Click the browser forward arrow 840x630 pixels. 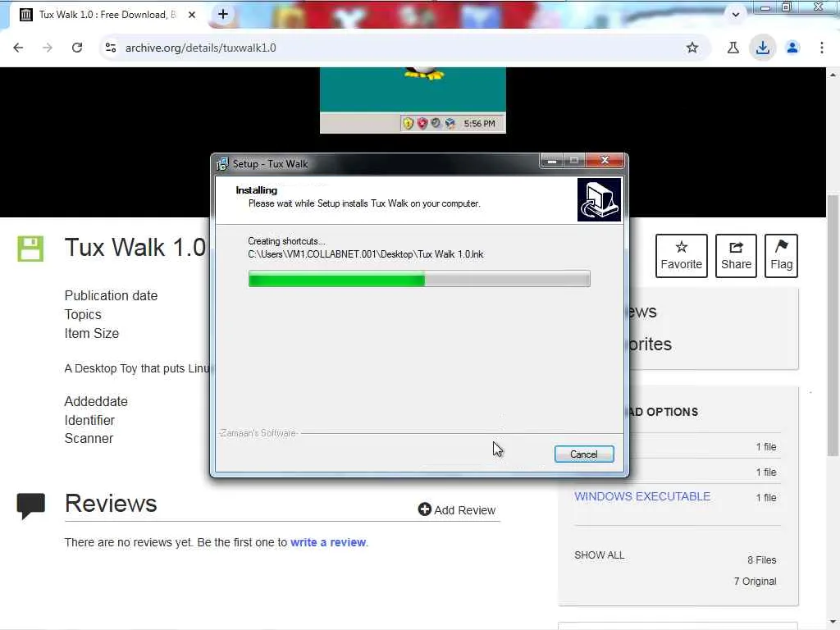pyautogui.click(x=48, y=48)
